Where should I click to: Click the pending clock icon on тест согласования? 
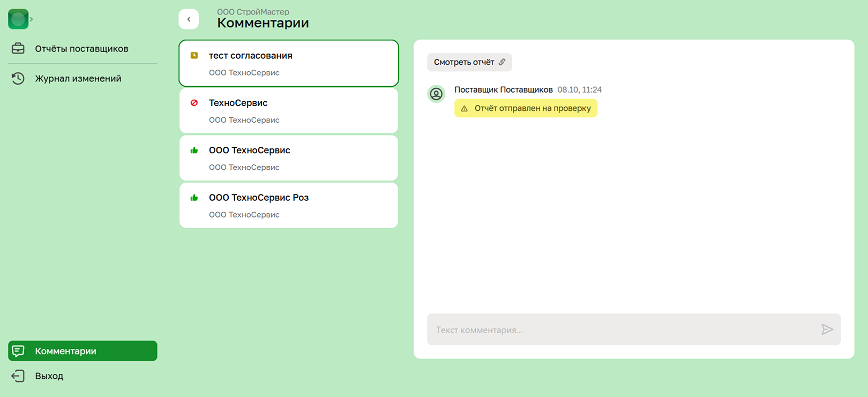coord(194,56)
